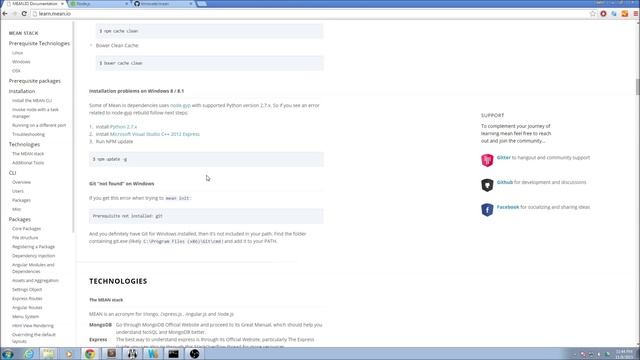Switch to Chrome in the taskbar
The width and height of the screenshot is (640, 360).
click(90, 354)
